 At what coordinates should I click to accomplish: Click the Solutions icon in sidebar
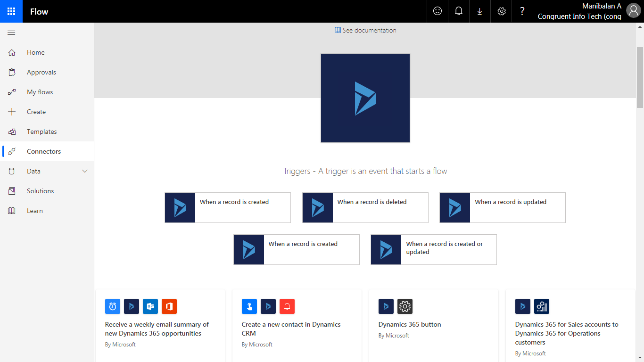point(12,191)
